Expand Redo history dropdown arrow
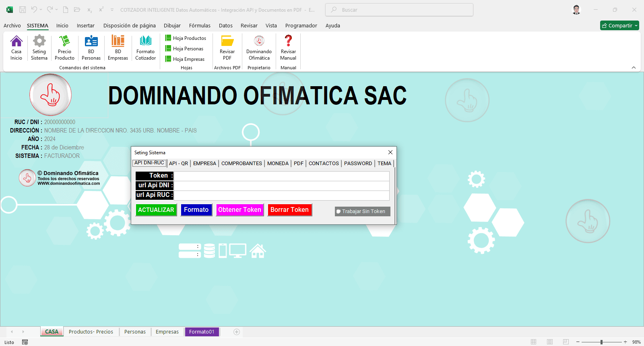 57,10
